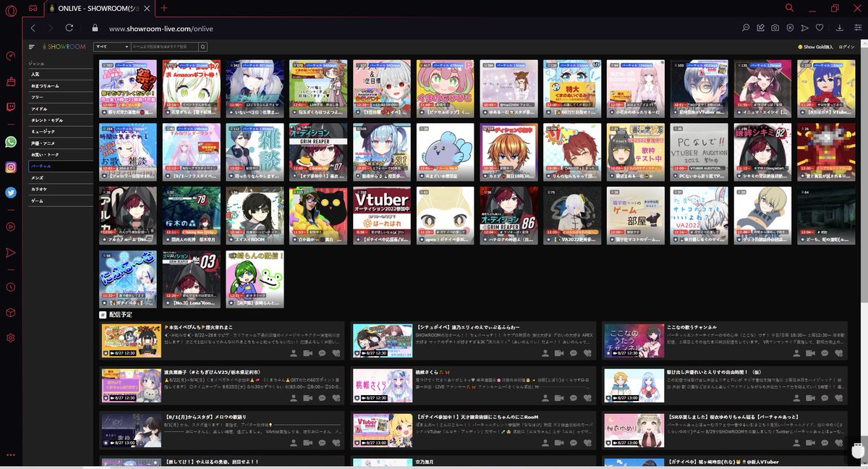The image size is (868, 469).
Task: View site security padlock info
Action: (95, 28)
